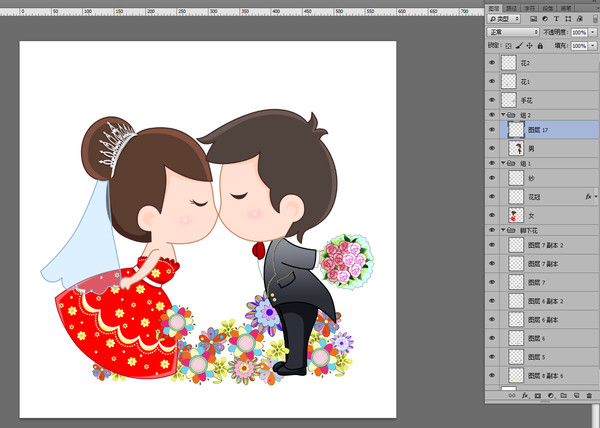Lock image pixels brush icon
The image size is (600, 428).
pos(519,46)
